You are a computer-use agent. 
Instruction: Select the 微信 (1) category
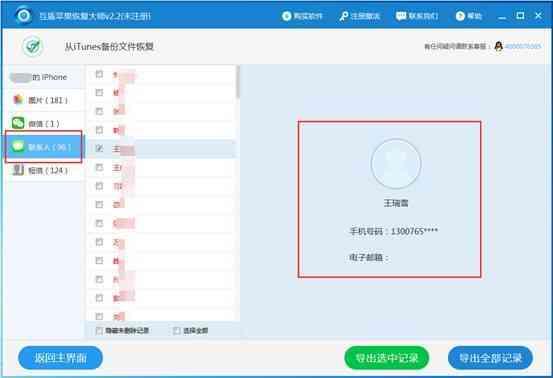pyautogui.click(x=45, y=123)
